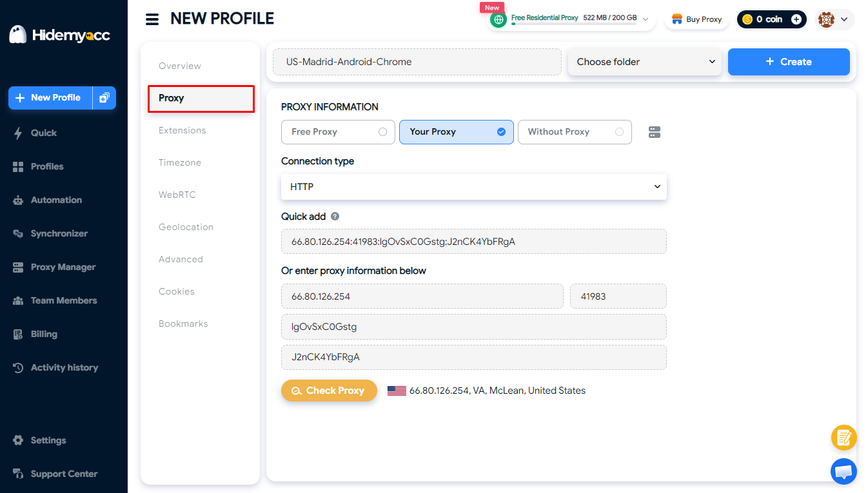Open the proxy list server icon
Screen dimensions: 868x493
(x=655, y=132)
